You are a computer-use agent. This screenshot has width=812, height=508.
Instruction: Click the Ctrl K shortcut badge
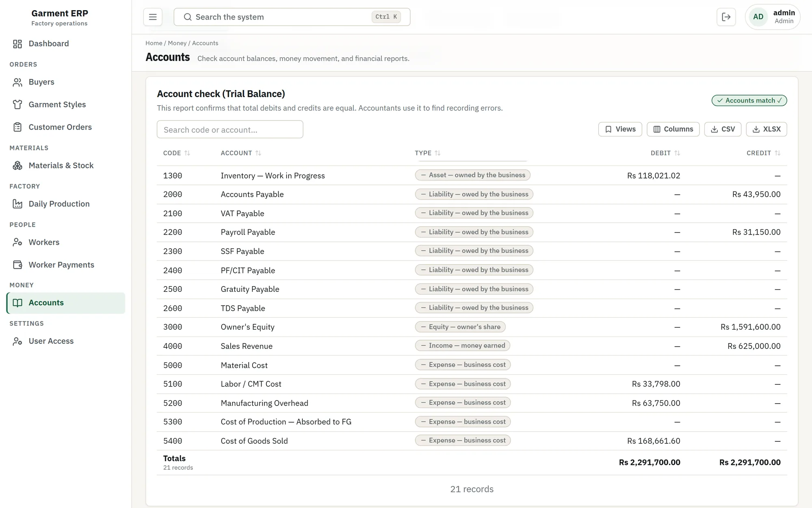[386, 17]
